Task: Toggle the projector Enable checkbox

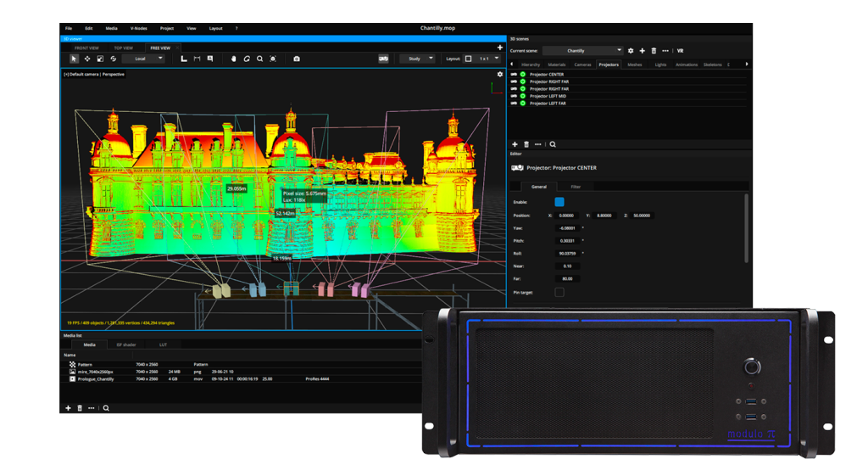Action: [x=559, y=202]
